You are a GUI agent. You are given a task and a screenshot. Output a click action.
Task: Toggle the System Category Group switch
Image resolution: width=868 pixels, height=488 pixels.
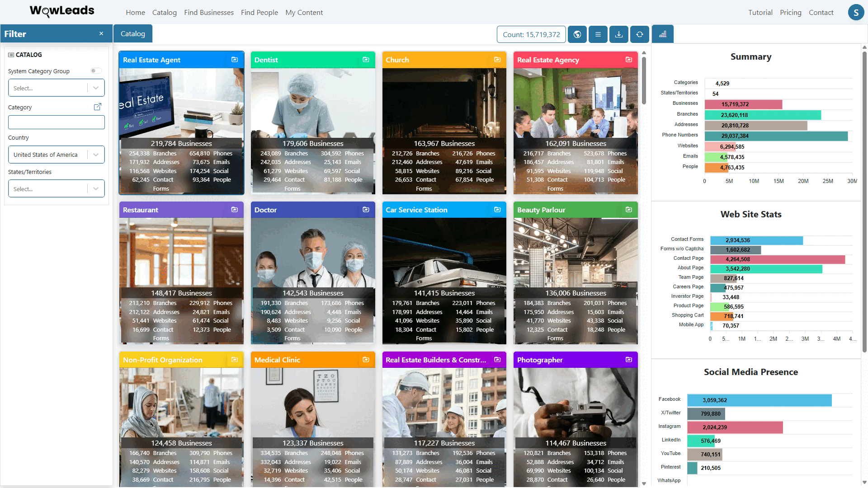click(96, 71)
